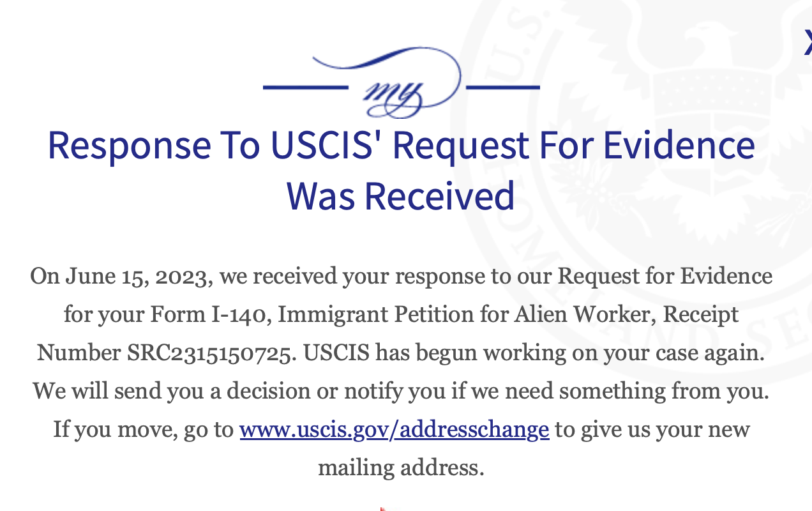This screenshot has width=812, height=511.
Task: Click the 'If you move, go to' text
Action: [x=144, y=429]
